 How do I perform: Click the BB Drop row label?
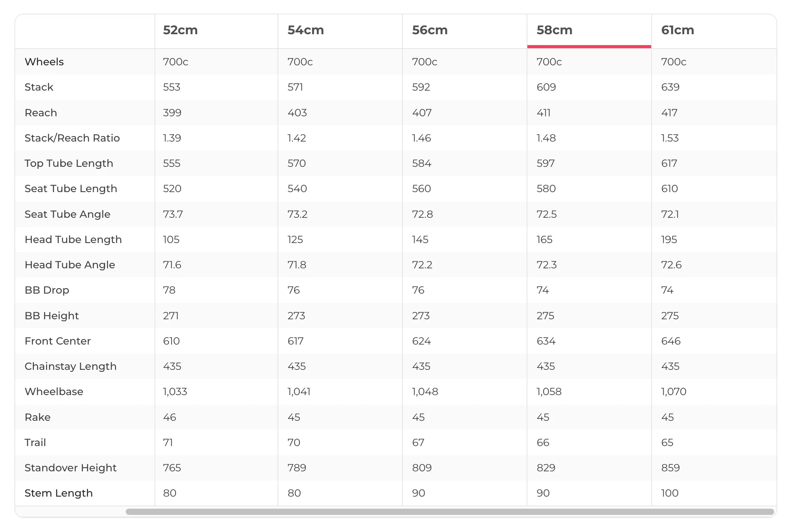[47, 290]
